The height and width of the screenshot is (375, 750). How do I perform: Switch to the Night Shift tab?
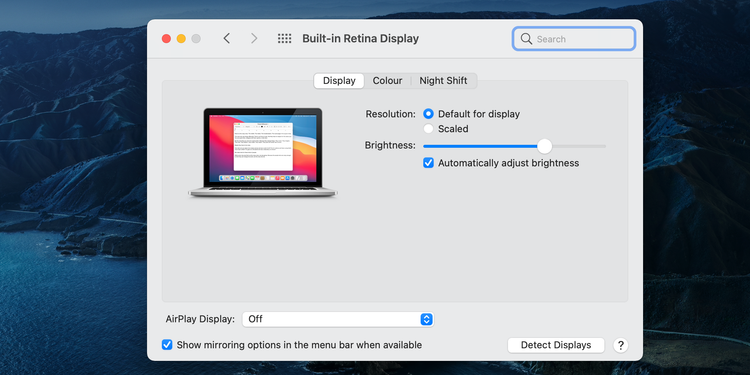pyautogui.click(x=443, y=81)
